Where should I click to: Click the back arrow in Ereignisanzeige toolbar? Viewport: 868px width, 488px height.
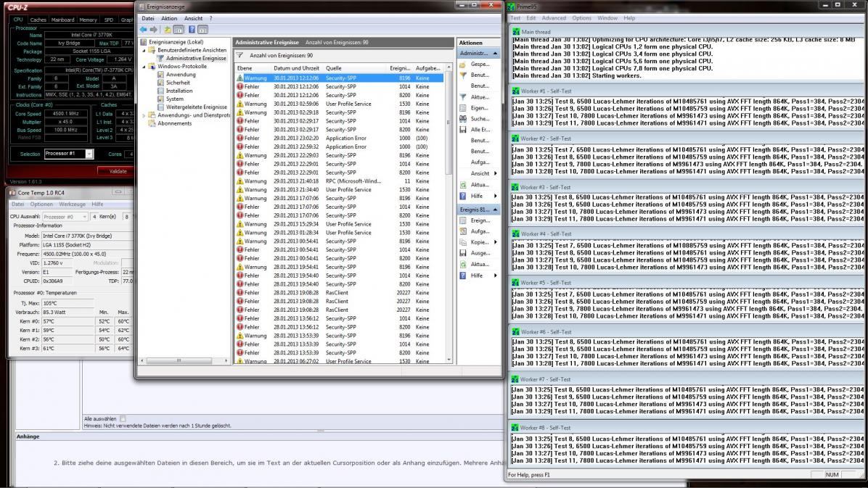coord(144,29)
